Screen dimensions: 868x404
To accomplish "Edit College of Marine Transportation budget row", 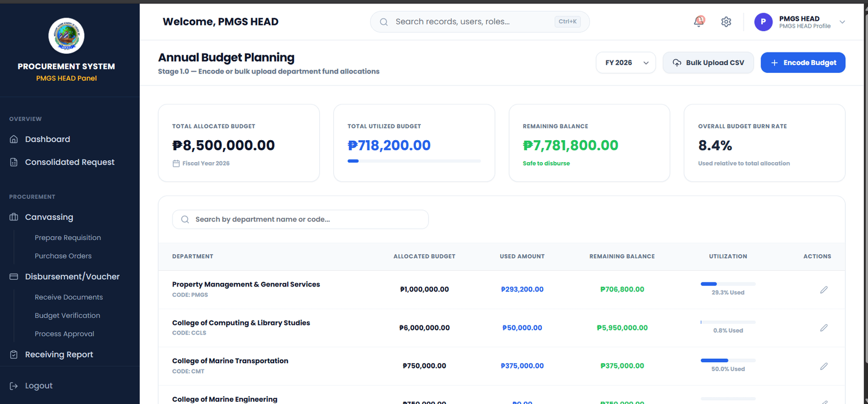I will pos(824,366).
